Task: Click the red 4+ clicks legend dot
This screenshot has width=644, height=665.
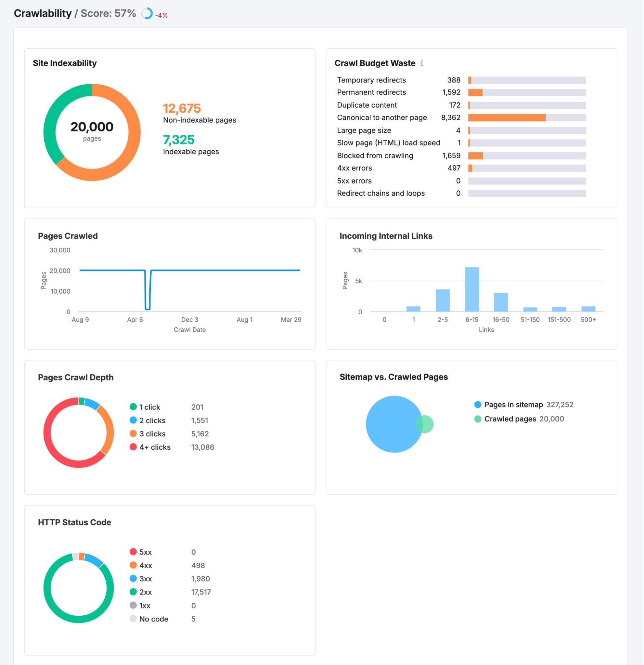Action: tap(133, 447)
